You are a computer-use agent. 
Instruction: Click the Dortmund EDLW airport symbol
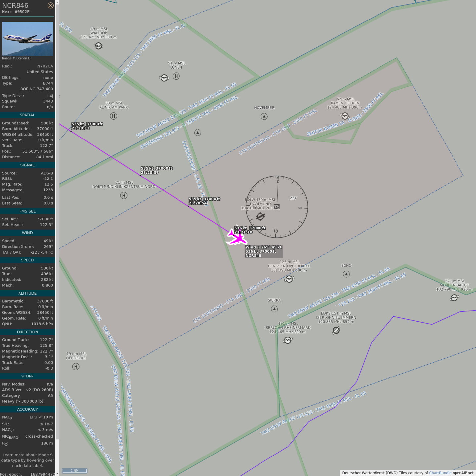pyautogui.click(x=260, y=217)
